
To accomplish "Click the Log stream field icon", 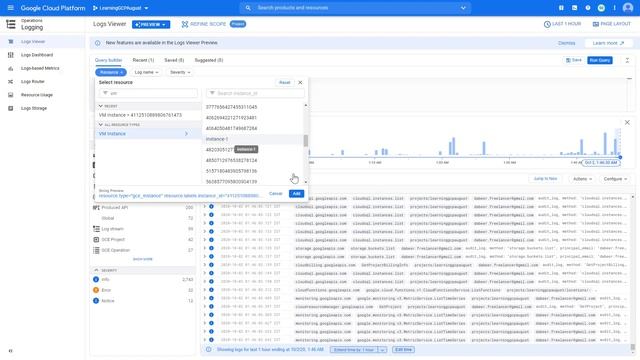I will tap(96, 229).
